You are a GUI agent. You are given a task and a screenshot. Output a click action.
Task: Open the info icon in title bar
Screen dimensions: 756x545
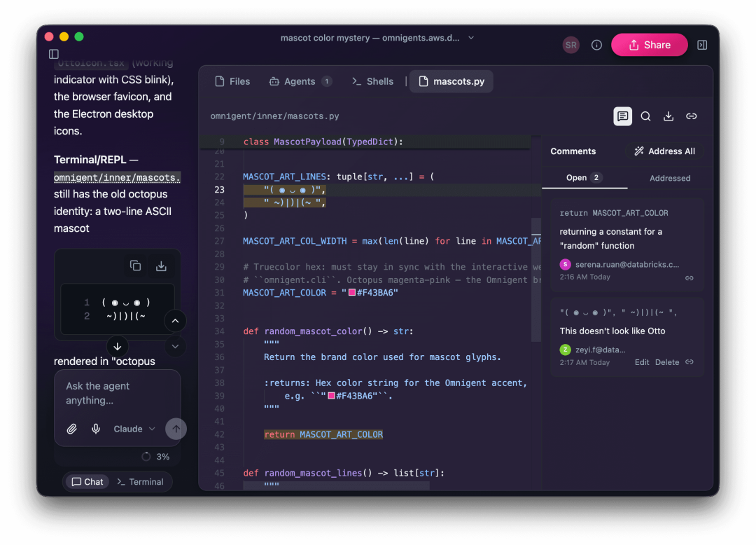pos(596,45)
